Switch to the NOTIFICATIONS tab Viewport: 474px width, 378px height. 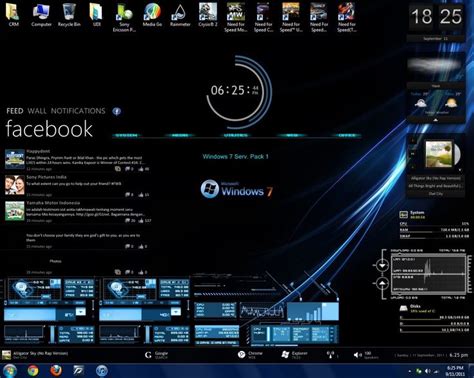pyautogui.click(x=78, y=111)
